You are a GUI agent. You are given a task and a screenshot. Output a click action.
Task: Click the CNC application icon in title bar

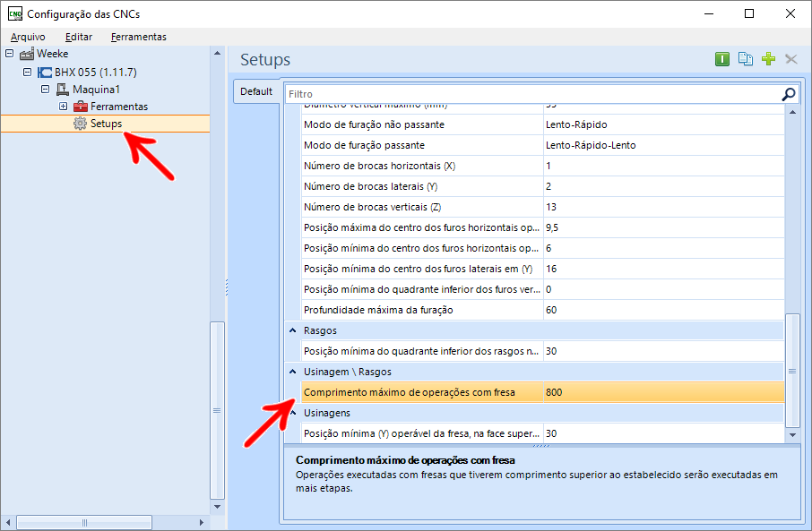(15, 14)
